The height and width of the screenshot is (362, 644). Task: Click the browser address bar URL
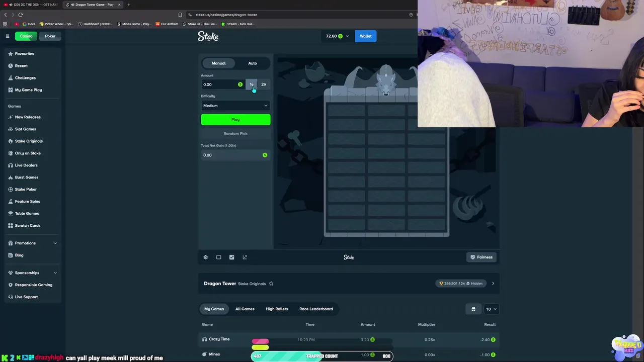click(226, 15)
